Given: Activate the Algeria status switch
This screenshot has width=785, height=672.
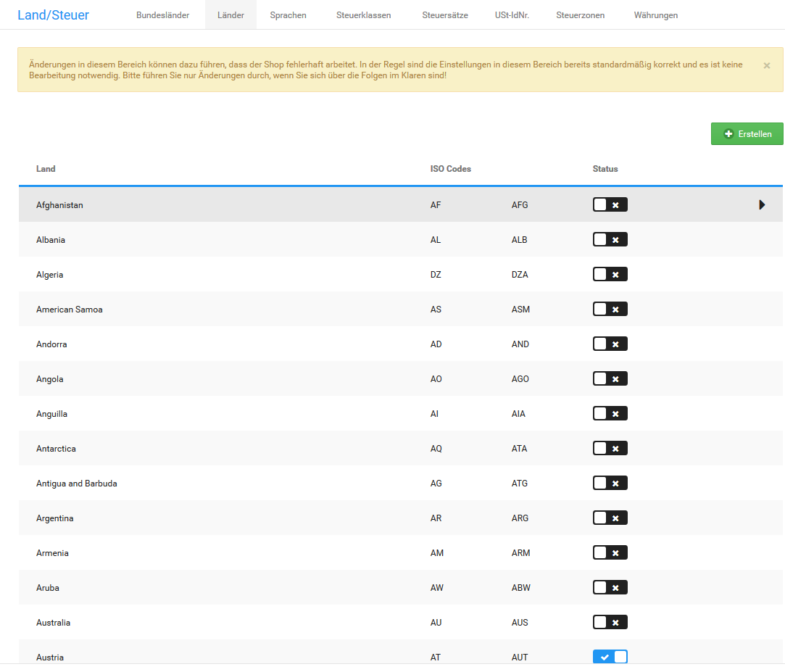Looking at the screenshot, I should [x=610, y=275].
